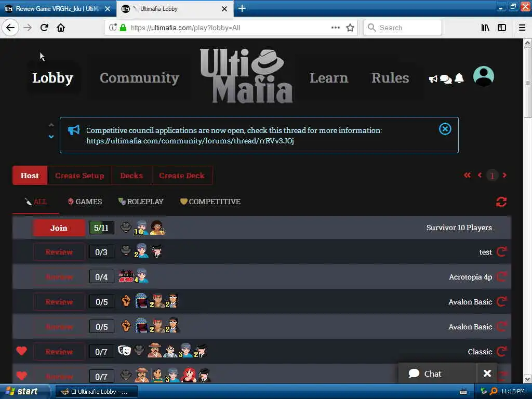Open the browser library icon
The height and width of the screenshot is (399, 532).
[x=485, y=28]
